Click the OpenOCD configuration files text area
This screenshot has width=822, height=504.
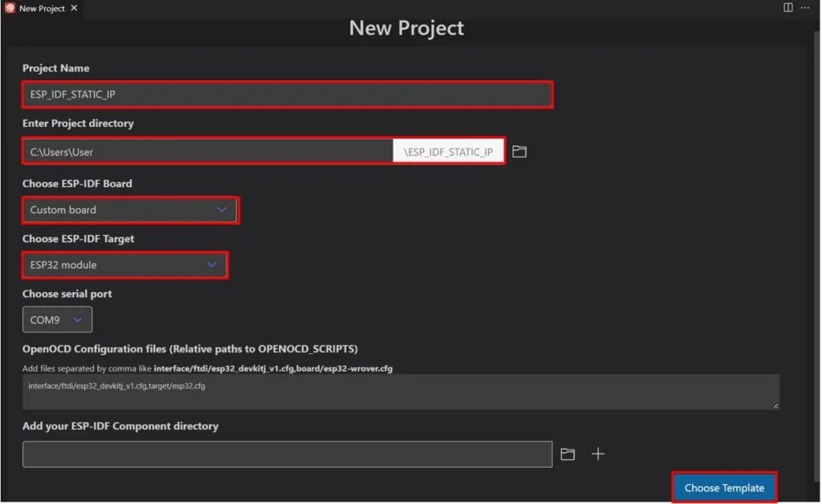point(401,392)
